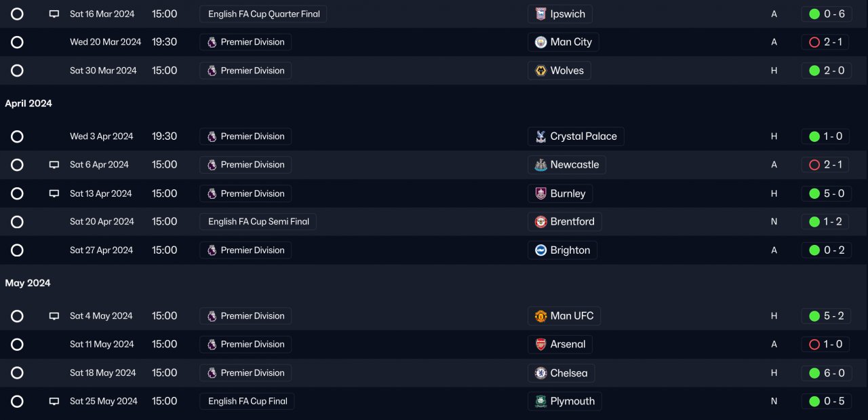The height and width of the screenshot is (420, 868).
Task: Collapse the May 2024 section header
Action: click(28, 283)
